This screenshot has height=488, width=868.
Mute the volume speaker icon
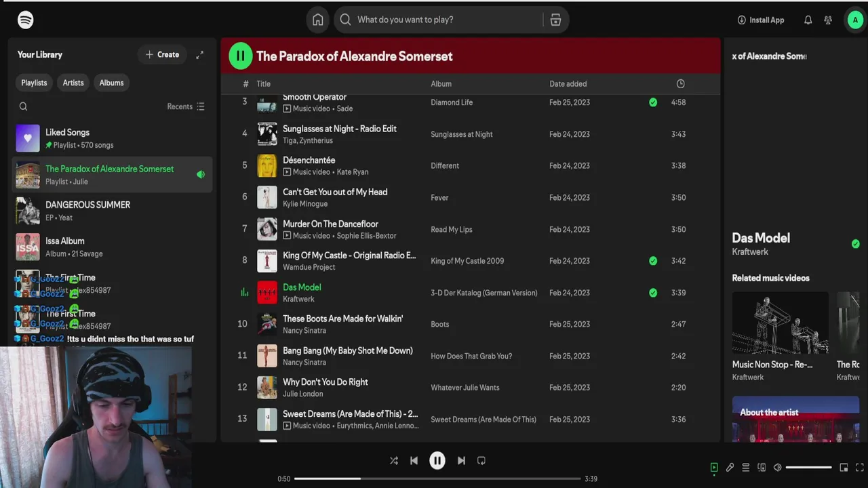(x=778, y=467)
